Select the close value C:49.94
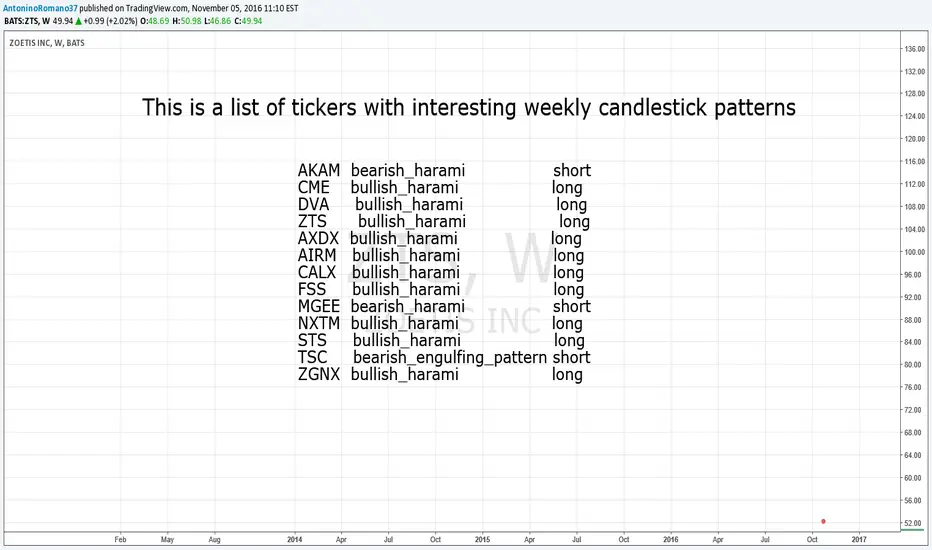 coord(248,21)
